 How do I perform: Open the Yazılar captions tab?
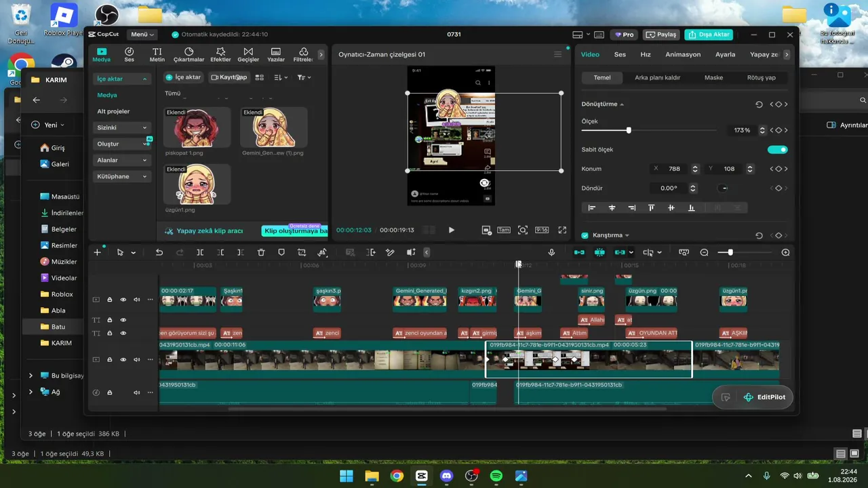[276, 55]
